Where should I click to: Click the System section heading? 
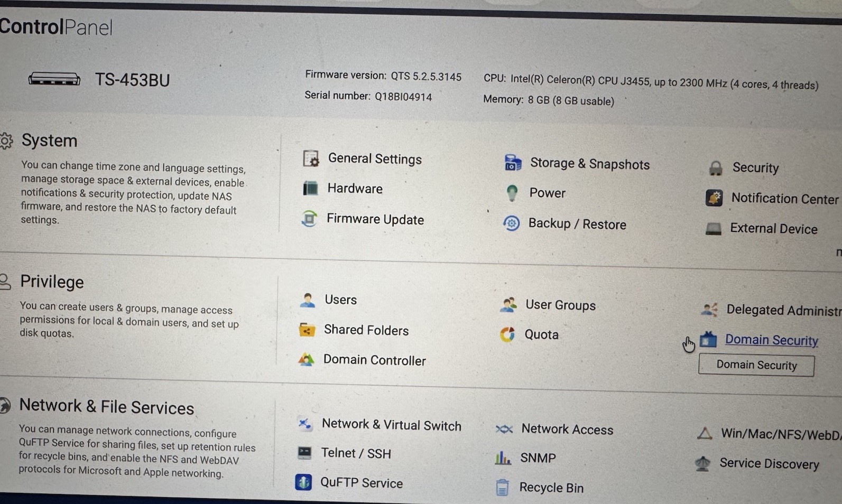(x=49, y=141)
